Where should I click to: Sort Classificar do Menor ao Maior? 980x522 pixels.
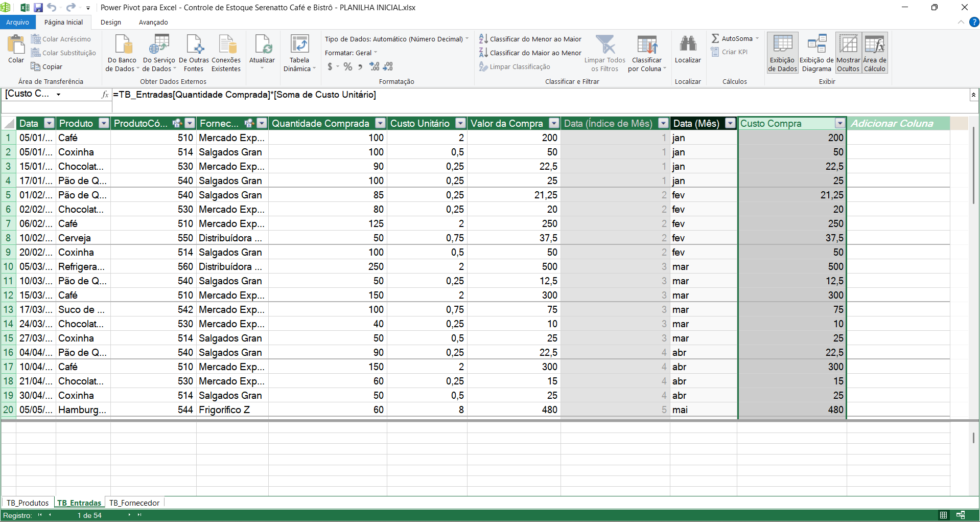530,39
